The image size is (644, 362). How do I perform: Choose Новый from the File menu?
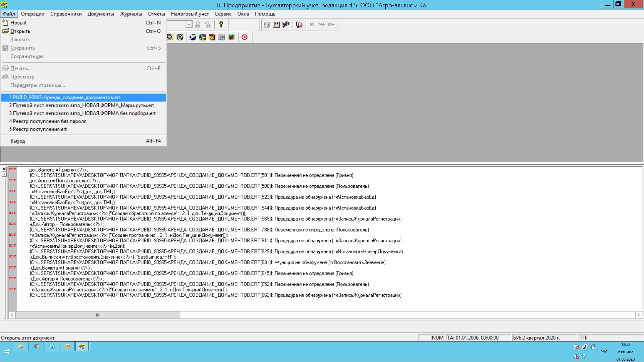coord(84,23)
